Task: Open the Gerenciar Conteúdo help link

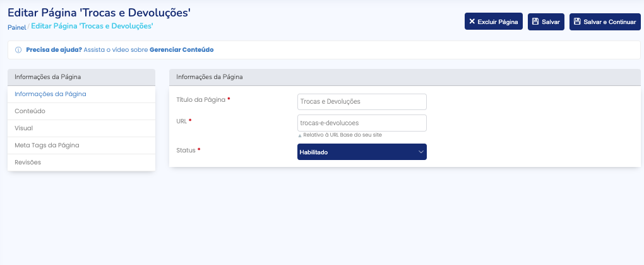Action: (181, 49)
